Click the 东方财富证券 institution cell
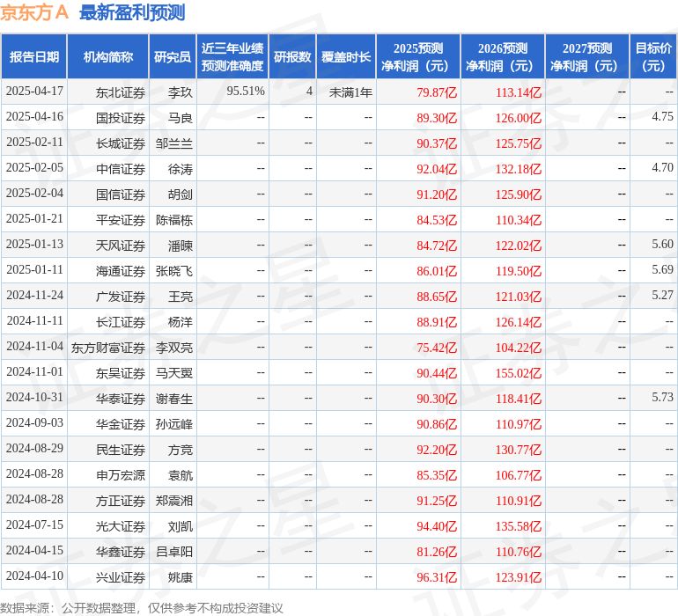Viewport: 678px width, 616px height. coord(108,348)
